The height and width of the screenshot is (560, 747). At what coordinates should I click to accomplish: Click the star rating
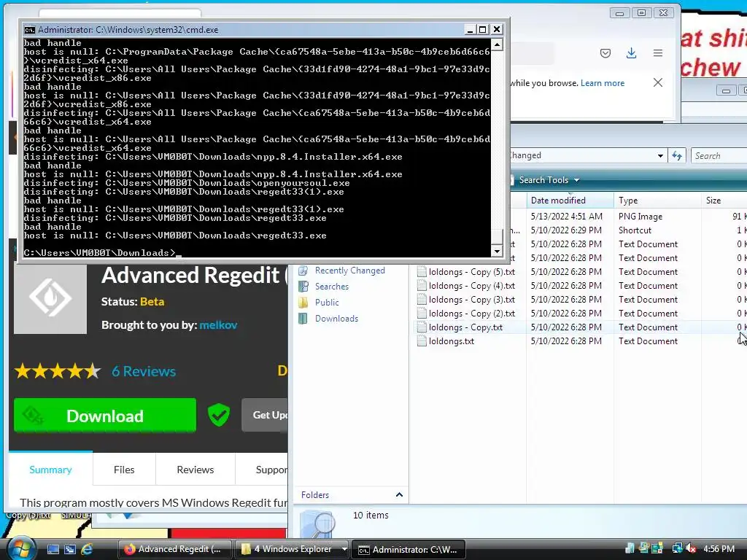coord(58,371)
